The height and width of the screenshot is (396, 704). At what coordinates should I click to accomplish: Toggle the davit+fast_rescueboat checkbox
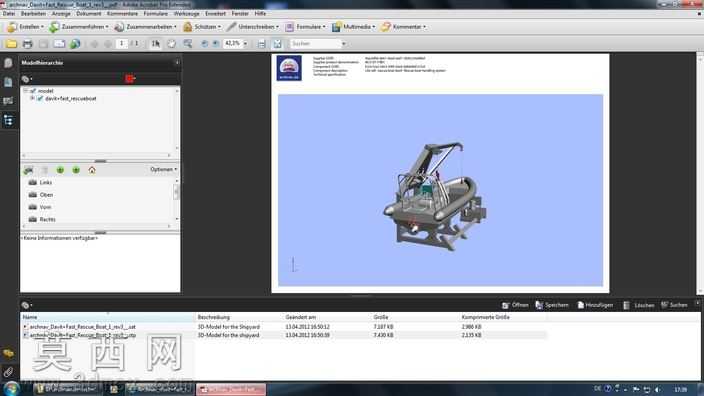click(x=40, y=98)
